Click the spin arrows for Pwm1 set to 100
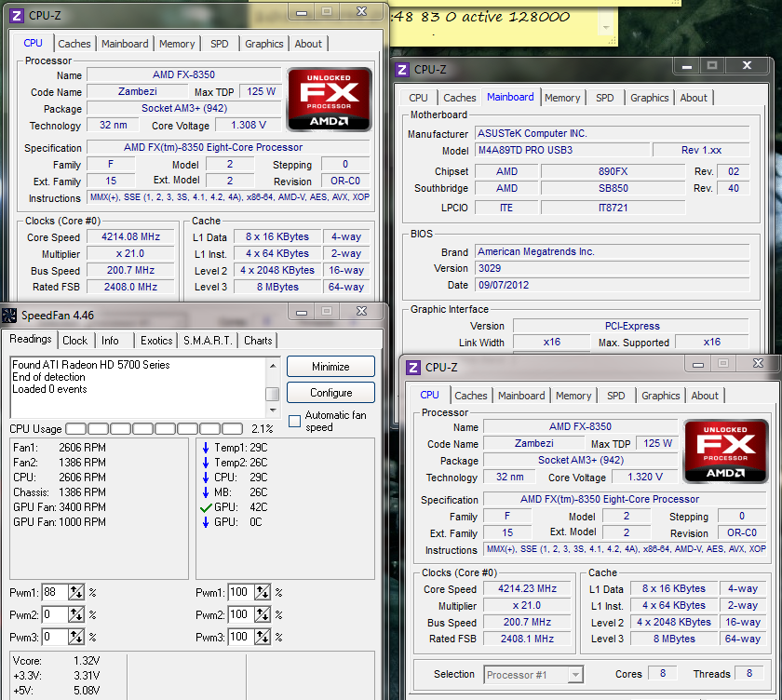This screenshot has height=700, width=782. [x=263, y=592]
